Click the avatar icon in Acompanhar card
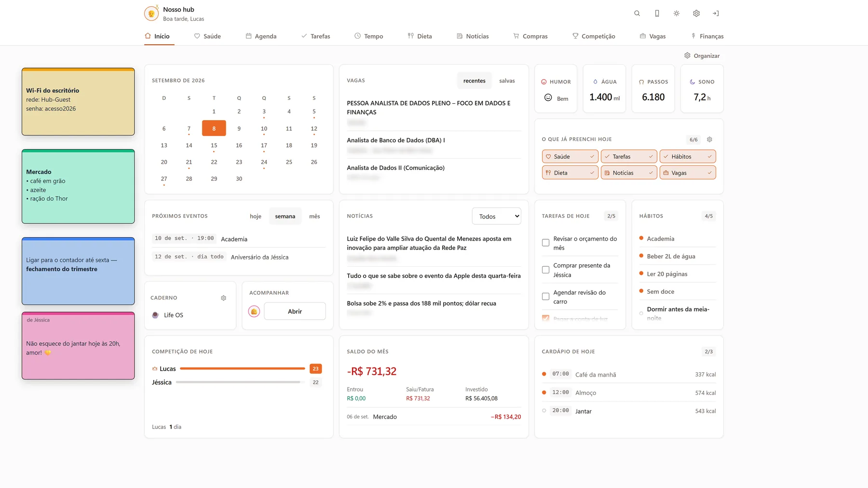 (x=254, y=312)
